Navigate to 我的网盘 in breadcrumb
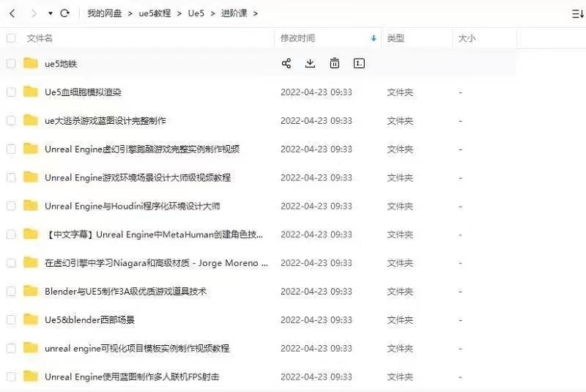 tap(104, 13)
